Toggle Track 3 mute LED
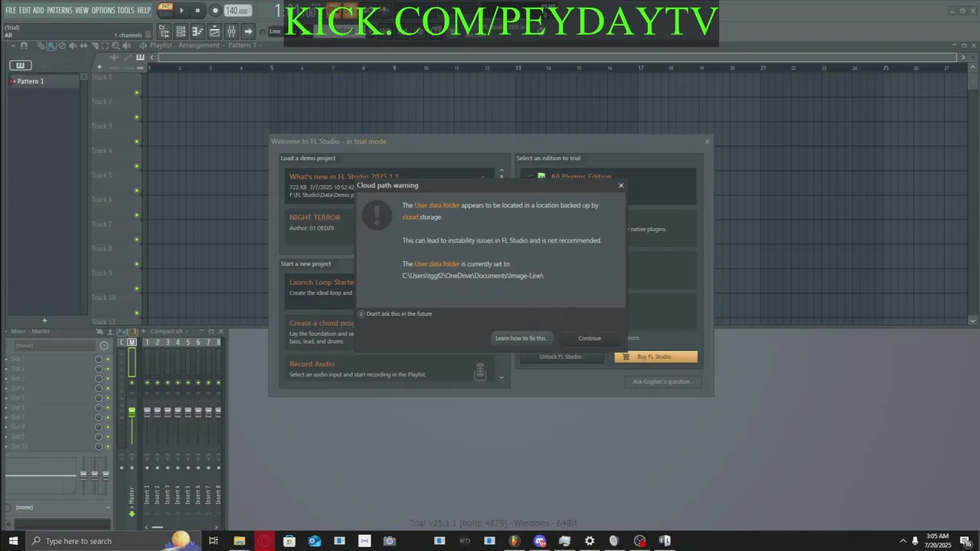Screen dimensions: 980x551 137,142
